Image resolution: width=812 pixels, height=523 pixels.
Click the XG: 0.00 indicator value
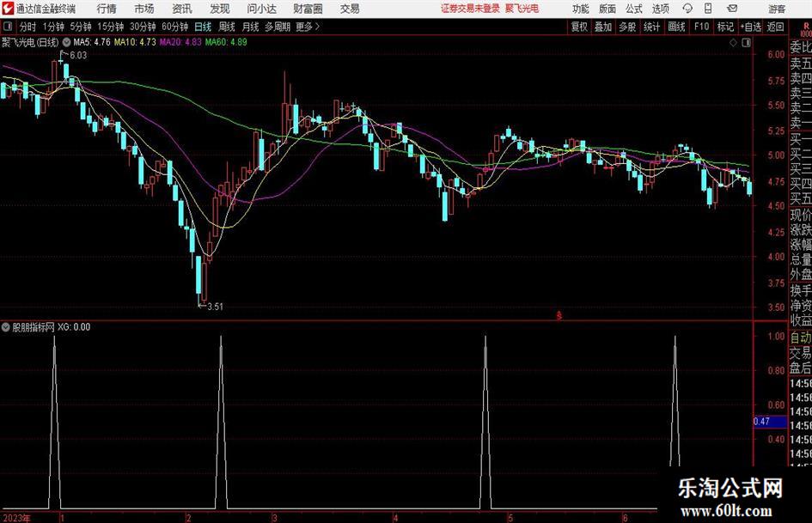point(74,326)
